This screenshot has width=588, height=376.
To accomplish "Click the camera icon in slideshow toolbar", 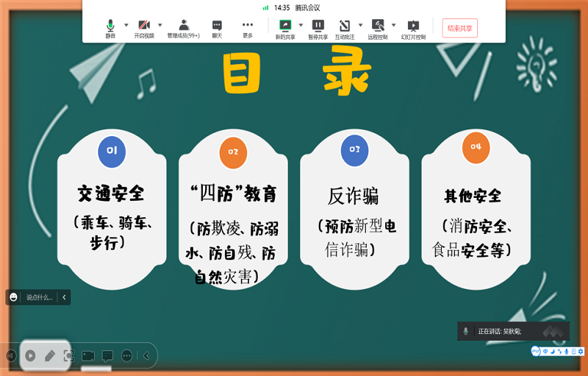I will point(88,355).
